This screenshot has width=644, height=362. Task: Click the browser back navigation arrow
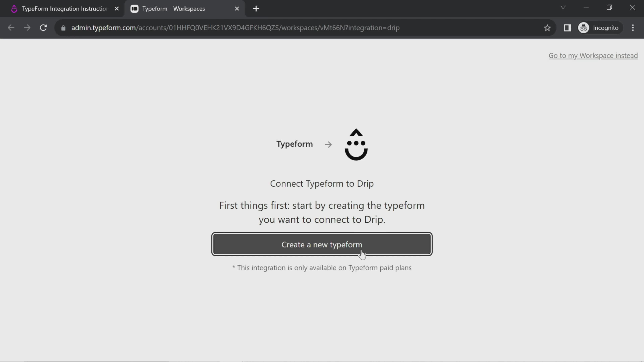coord(11,27)
